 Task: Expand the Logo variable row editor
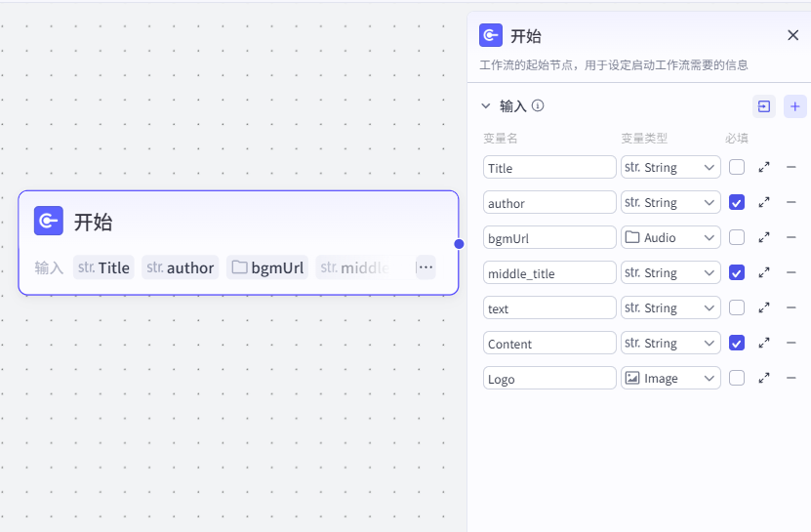point(764,379)
